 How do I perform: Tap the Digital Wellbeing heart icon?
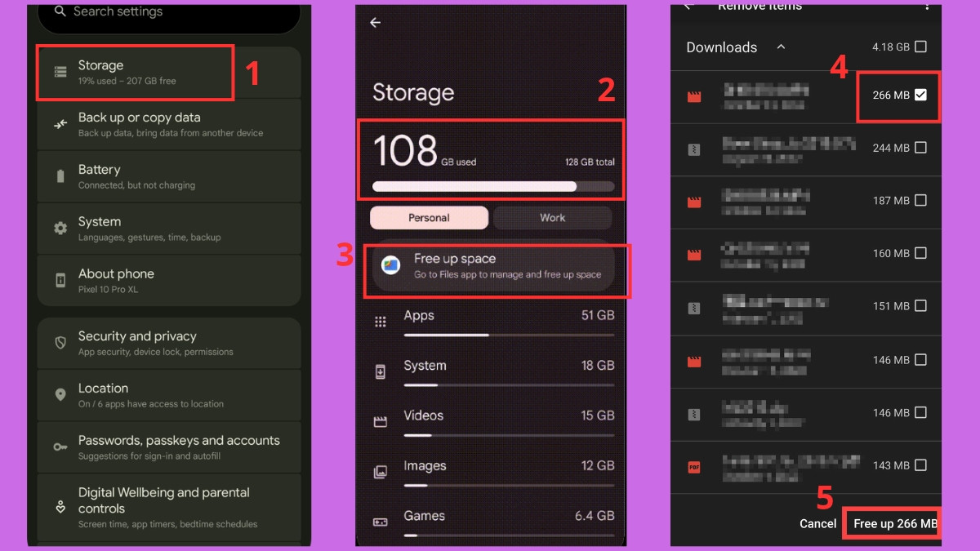[60, 507]
